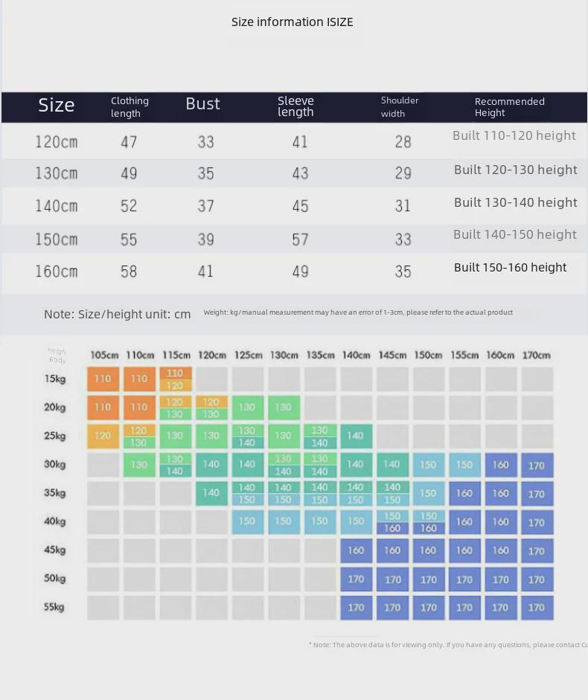Click the 105cm height column label

[x=104, y=356]
